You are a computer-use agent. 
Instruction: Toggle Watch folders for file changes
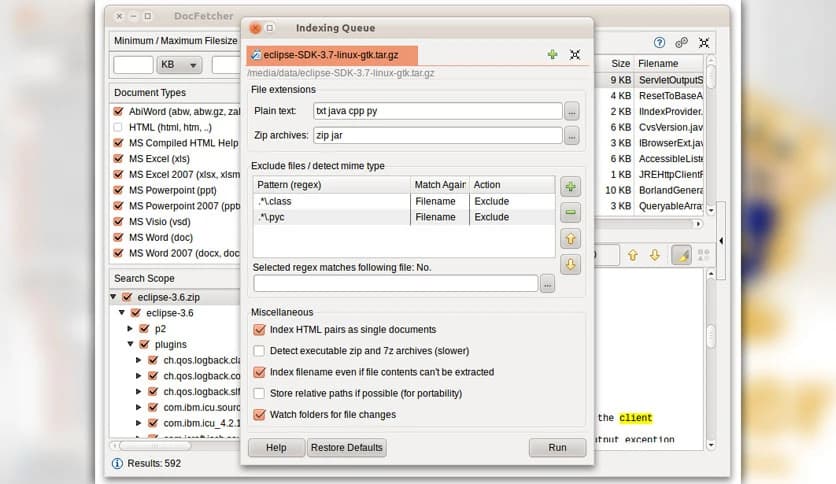click(259, 415)
